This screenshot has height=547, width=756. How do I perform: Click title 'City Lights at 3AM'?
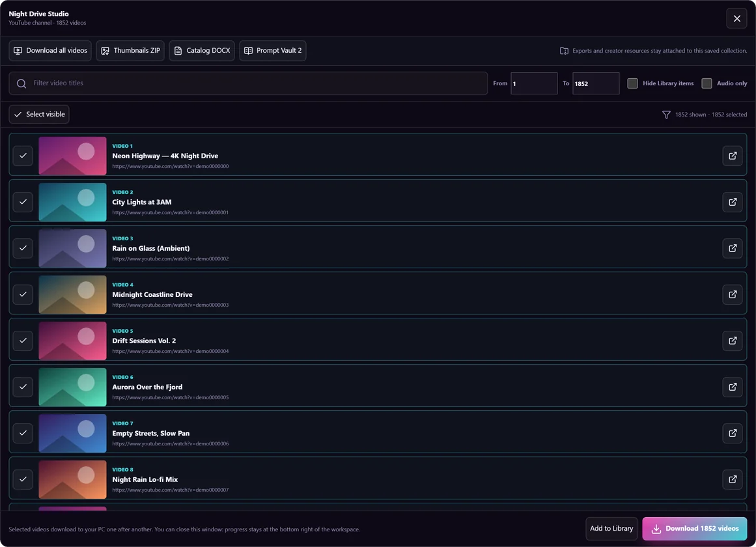[142, 202]
